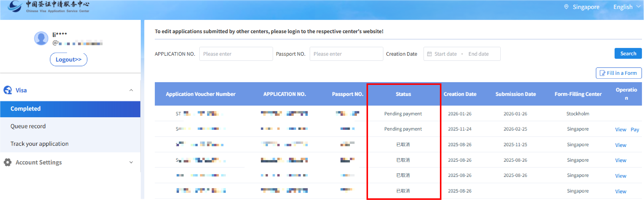This screenshot has height=200, width=644.
Task: Go to Track your application
Action: [40, 144]
